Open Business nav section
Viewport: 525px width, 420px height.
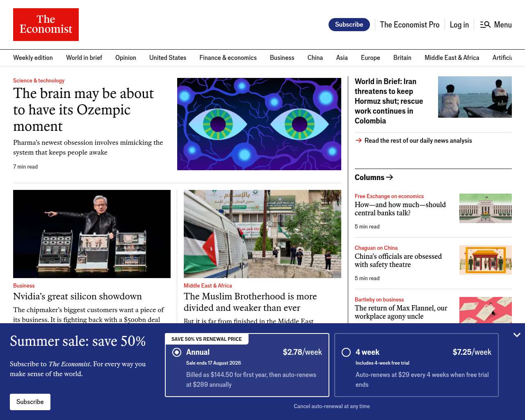pos(282,58)
